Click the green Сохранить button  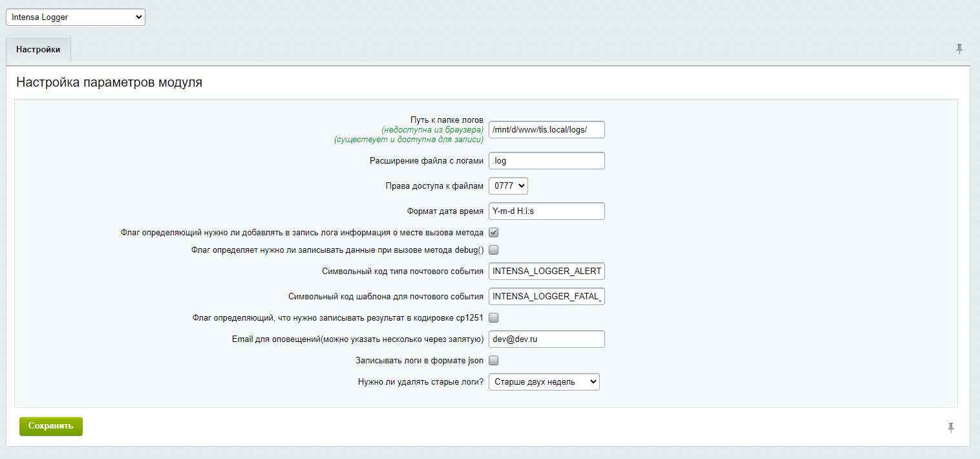51,427
